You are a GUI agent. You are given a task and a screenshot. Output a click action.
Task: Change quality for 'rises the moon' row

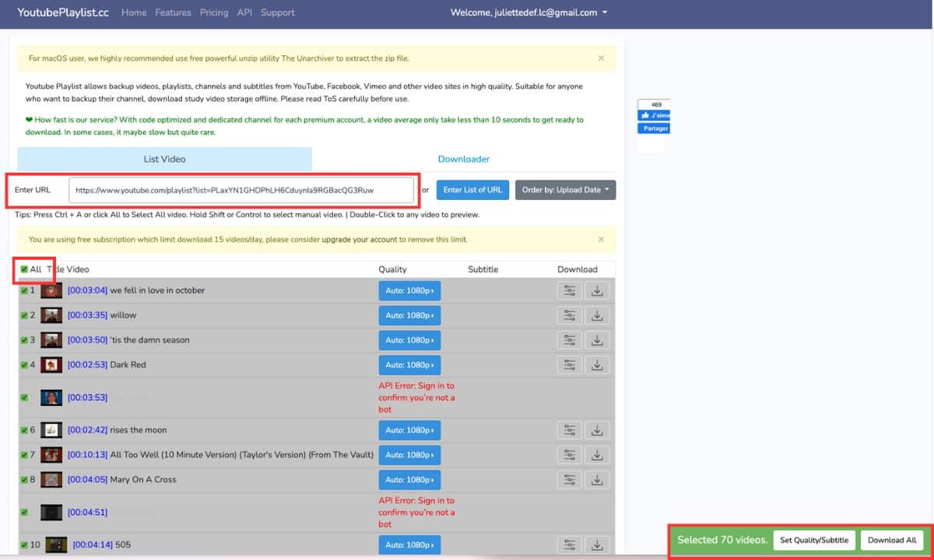[x=409, y=431]
